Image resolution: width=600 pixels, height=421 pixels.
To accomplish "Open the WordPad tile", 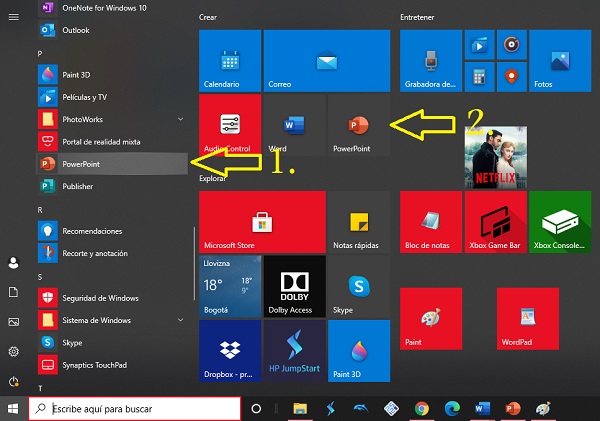I will (x=528, y=319).
